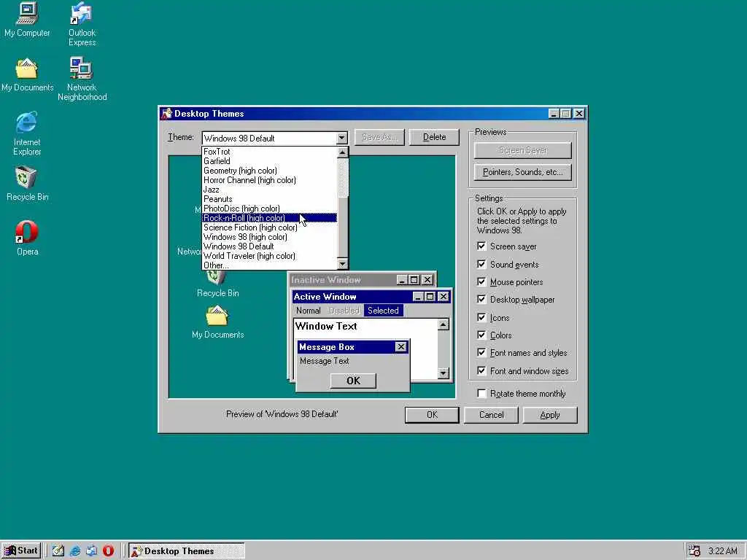Open Network Neighborhood desktop icon
The image size is (747, 560).
coord(82,79)
